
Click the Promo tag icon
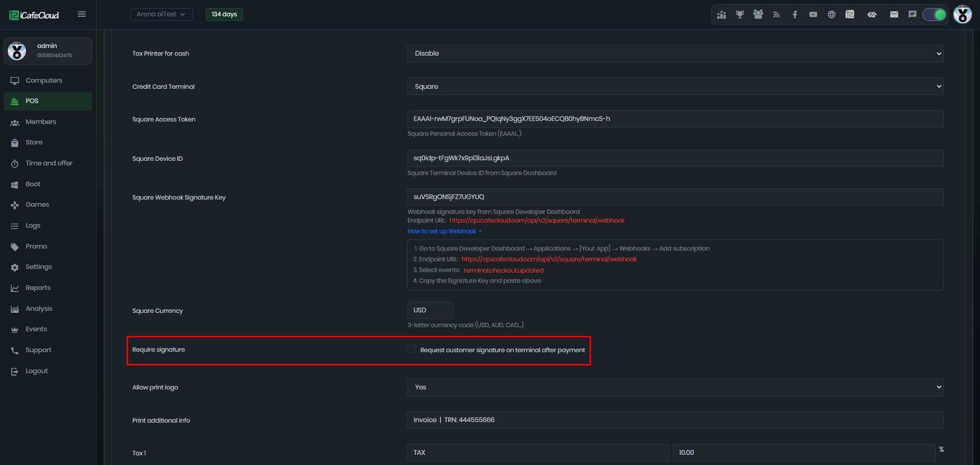pos(15,247)
